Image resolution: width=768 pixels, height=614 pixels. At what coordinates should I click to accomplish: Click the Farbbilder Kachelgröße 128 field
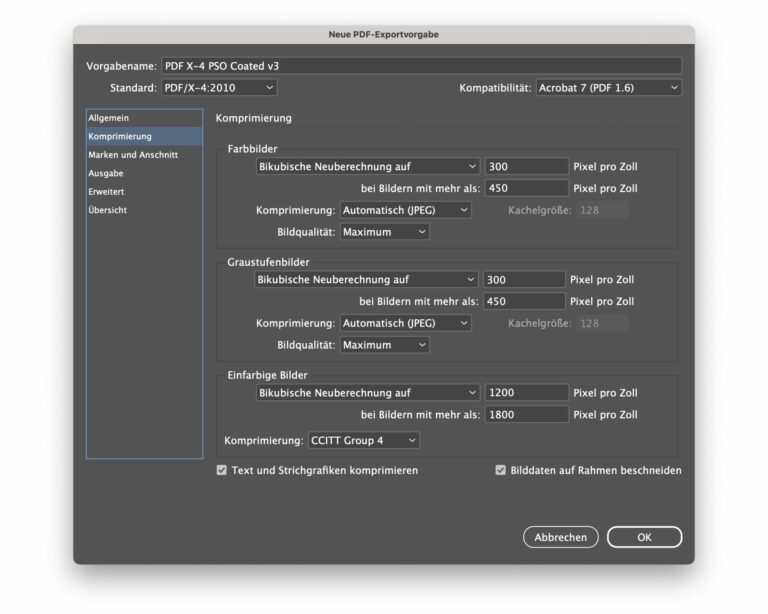[602, 210]
